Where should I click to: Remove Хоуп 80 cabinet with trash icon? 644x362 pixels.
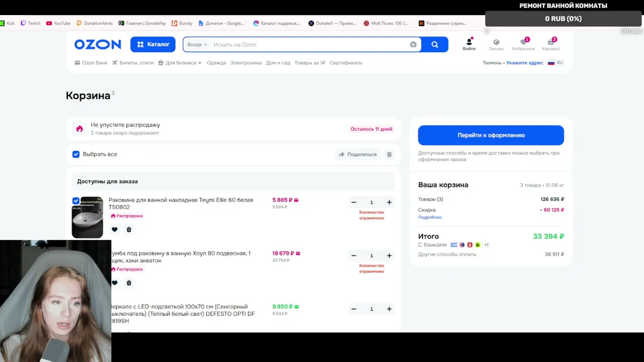pyautogui.click(x=129, y=283)
